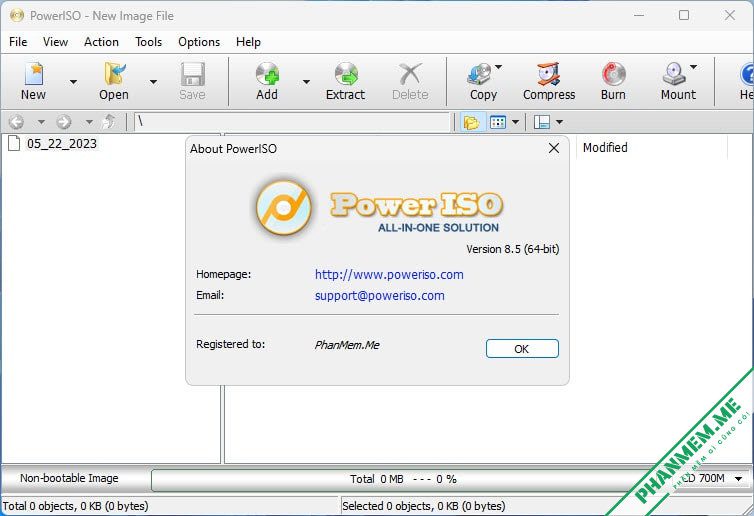Expand the New button dropdown arrow
The height and width of the screenshot is (516, 754).
pyautogui.click(x=73, y=82)
